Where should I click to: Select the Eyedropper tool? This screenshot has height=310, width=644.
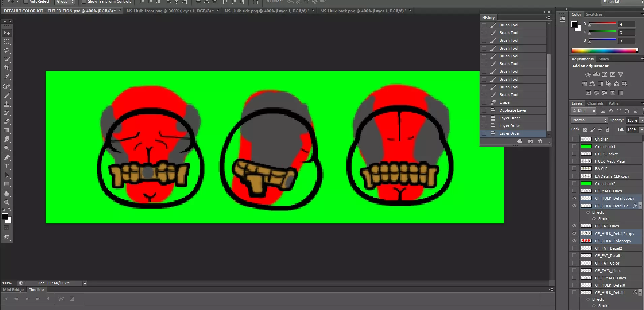coord(7,77)
